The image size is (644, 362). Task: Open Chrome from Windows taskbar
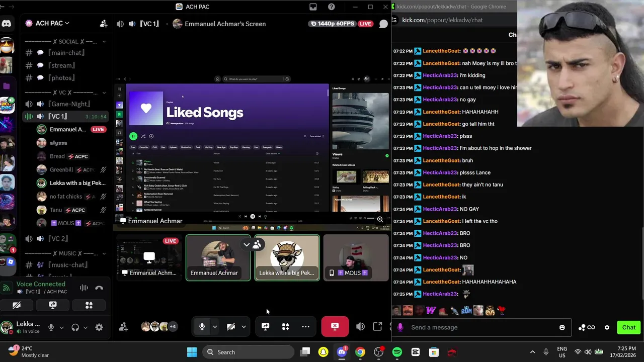(360, 352)
